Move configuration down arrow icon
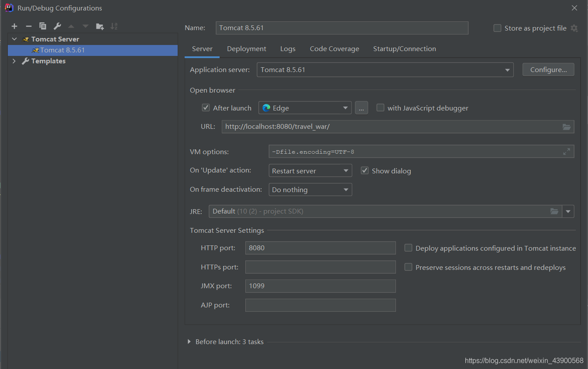This screenshot has height=369, width=588. (86, 26)
